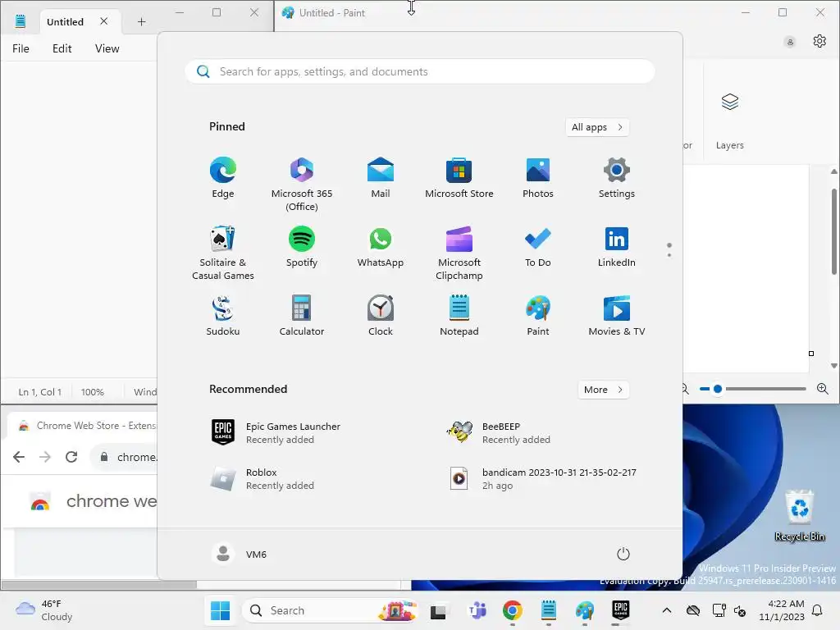Go back in the Chrome window

[19, 457]
